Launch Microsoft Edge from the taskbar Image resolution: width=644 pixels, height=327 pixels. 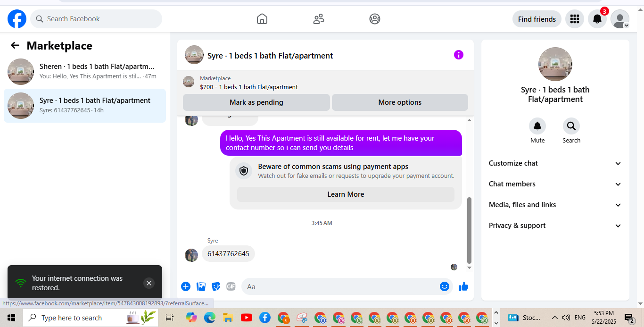coord(209,318)
